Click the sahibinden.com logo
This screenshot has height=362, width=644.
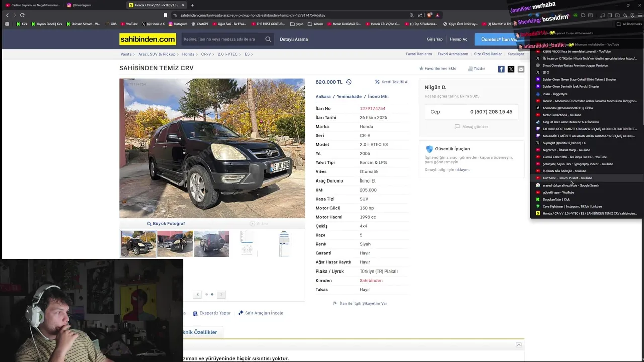(x=147, y=39)
